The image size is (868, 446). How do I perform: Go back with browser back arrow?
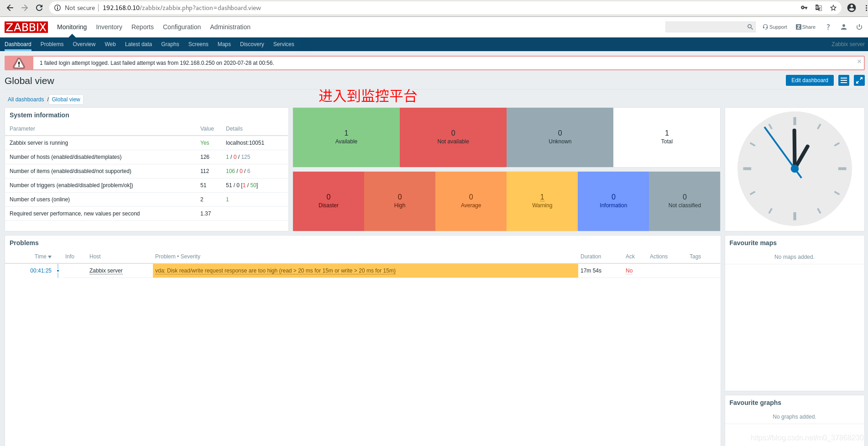tap(10, 8)
